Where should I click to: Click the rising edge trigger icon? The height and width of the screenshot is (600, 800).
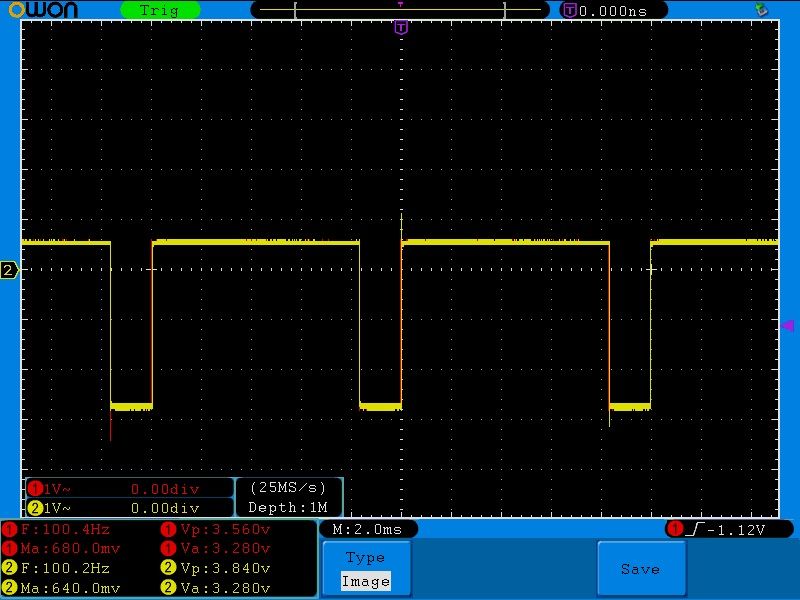pos(695,529)
